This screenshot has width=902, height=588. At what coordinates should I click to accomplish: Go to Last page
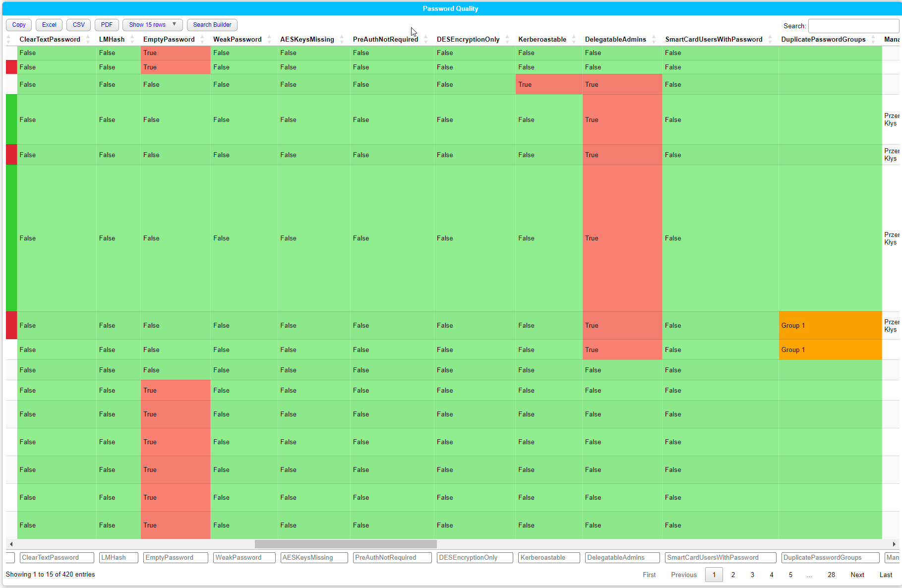[x=886, y=575]
